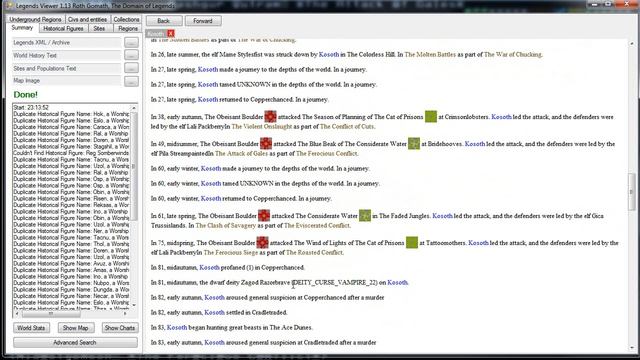
Task: Select log line 'Duplicate Historical Figure Name: Stagahl'
Action: click(x=71, y=146)
